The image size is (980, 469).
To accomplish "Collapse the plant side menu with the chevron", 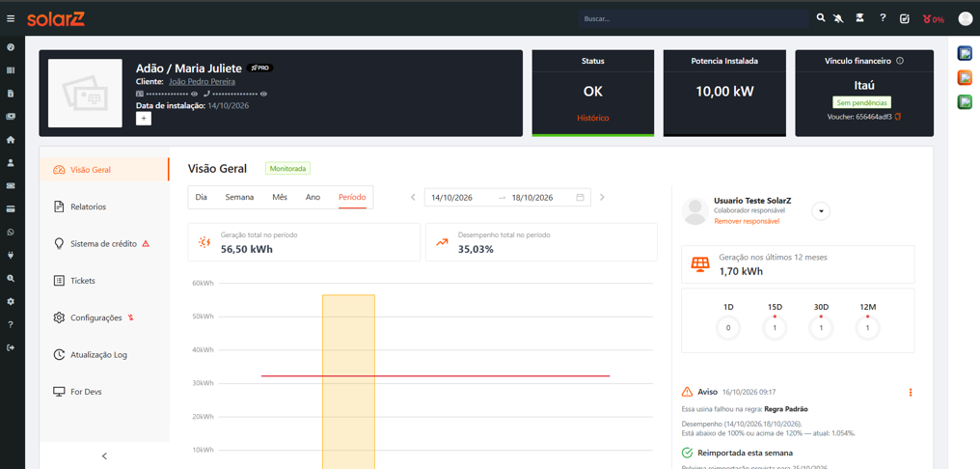I will 104,455.
